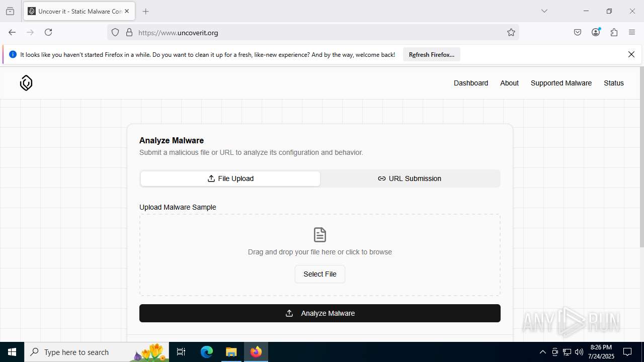This screenshot has width=644, height=362.
Task: Click Windows taskbar search box
Action: tap(97, 352)
